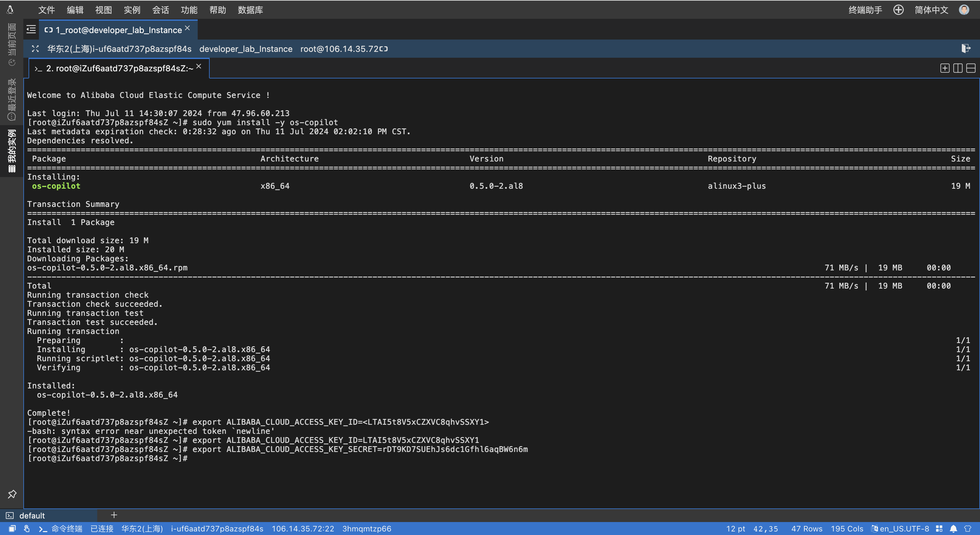Click the split horizontally pane icon

971,68
